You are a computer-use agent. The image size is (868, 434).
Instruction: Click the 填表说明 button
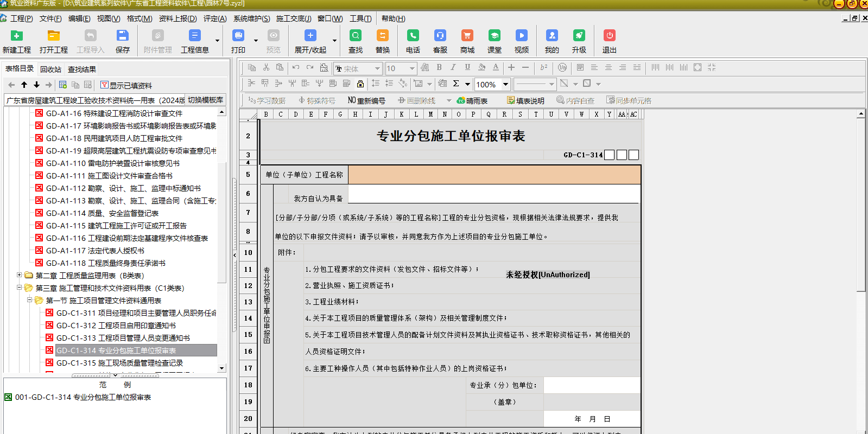tap(525, 100)
